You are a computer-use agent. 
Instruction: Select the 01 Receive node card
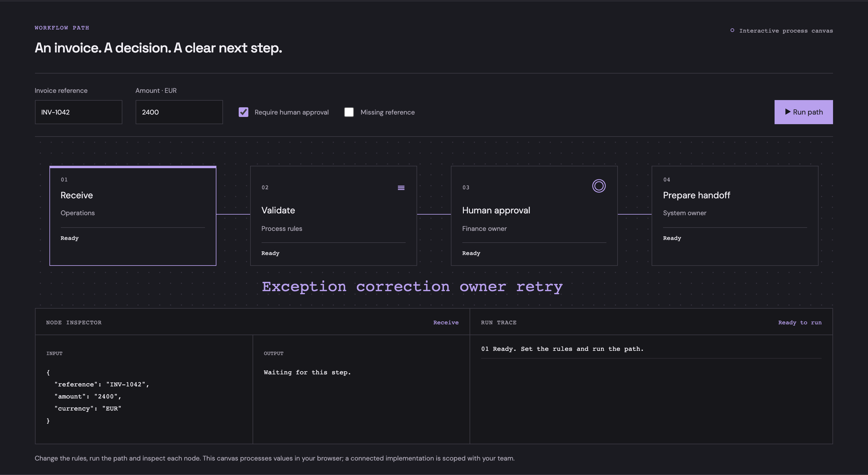tap(133, 215)
